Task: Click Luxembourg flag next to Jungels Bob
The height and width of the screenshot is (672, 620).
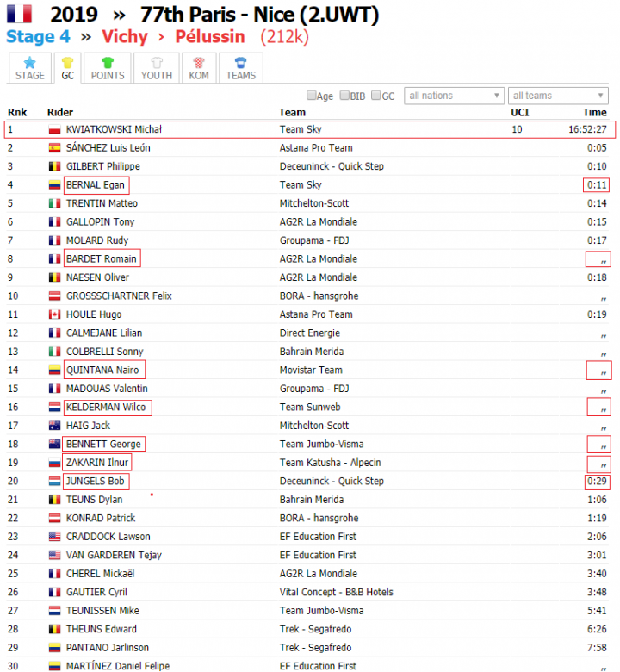Action: 54,482
